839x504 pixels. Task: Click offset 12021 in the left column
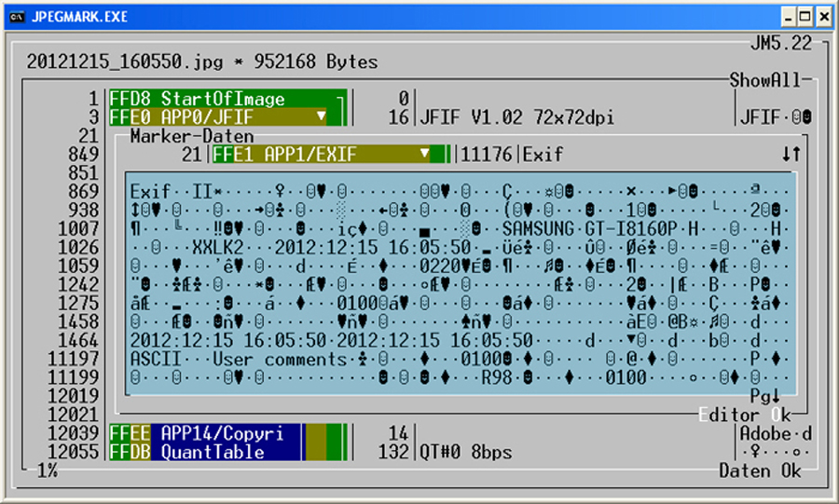tap(74, 415)
